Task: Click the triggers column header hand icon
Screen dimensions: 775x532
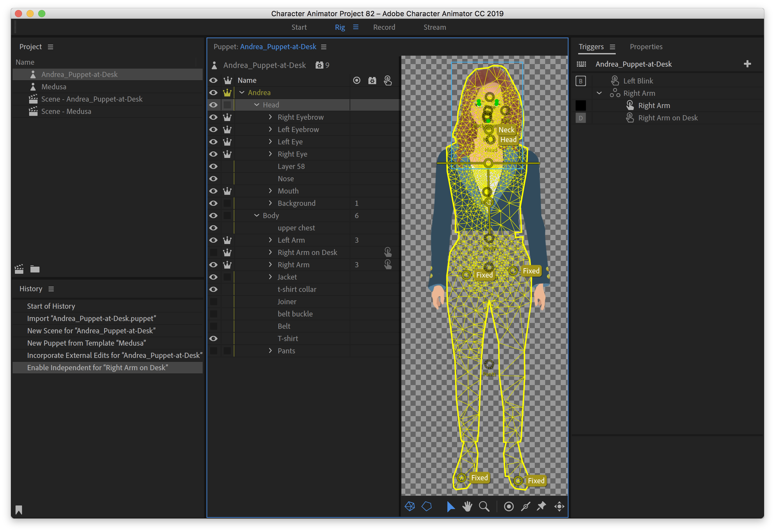Action: [x=387, y=80]
